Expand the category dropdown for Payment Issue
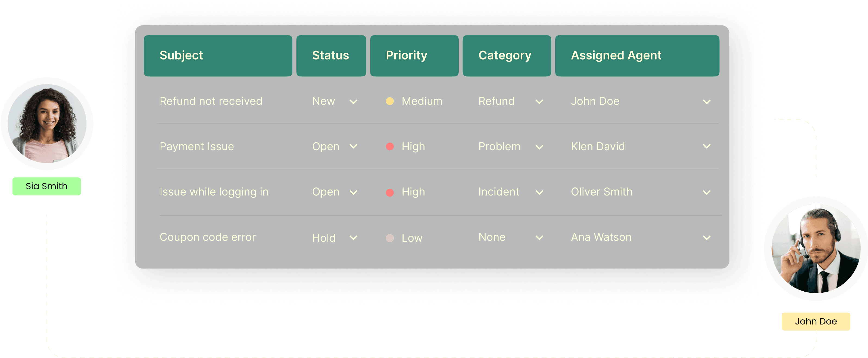Viewport: 868px width, 358px height. (x=539, y=147)
